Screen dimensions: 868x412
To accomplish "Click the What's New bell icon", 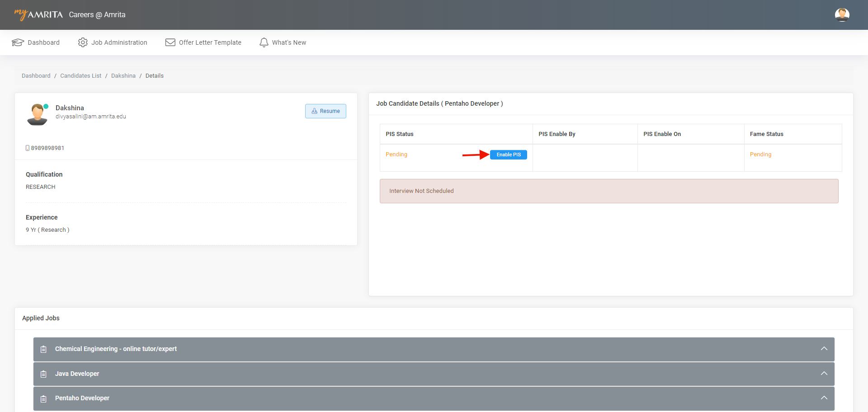I will pyautogui.click(x=264, y=42).
